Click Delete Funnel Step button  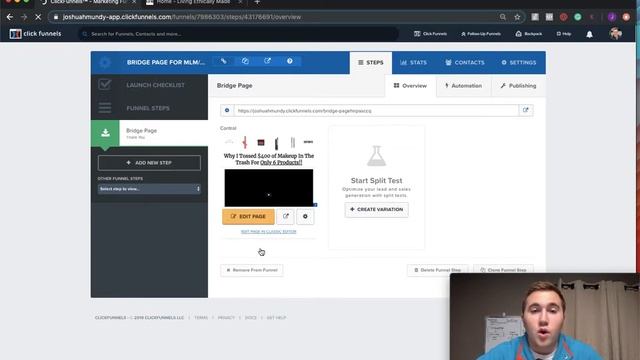(437, 270)
